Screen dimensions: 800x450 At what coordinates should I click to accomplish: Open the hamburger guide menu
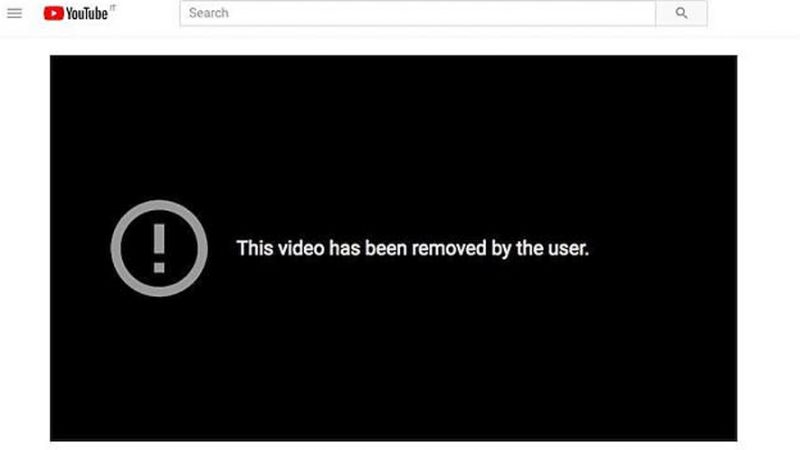click(14, 13)
